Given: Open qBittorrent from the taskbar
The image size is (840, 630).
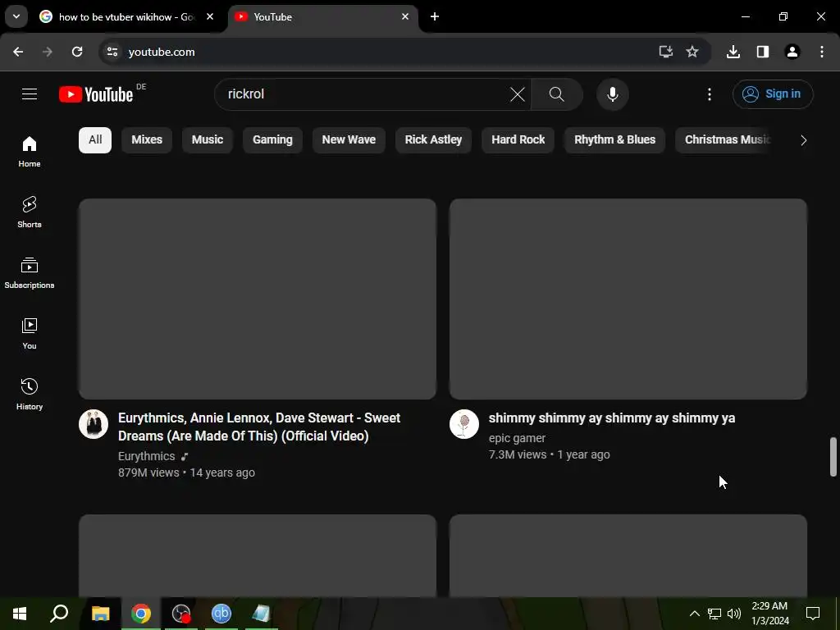Looking at the screenshot, I should pos(221,614).
